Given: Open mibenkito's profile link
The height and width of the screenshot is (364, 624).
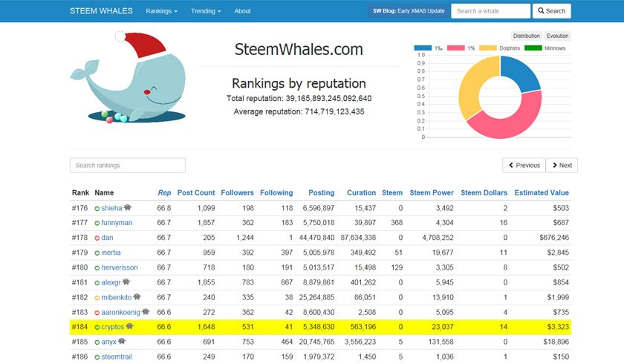Looking at the screenshot, I should [x=116, y=298].
